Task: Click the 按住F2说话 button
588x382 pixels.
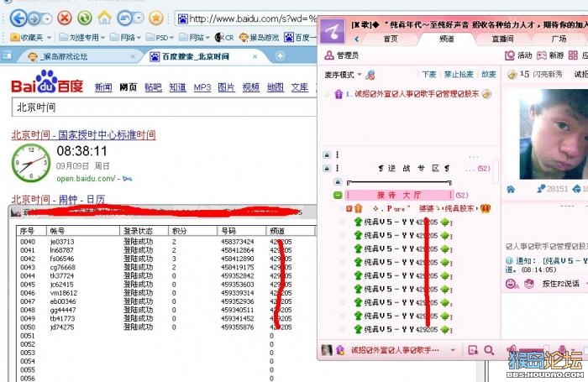Action: click(x=560, y=284)
